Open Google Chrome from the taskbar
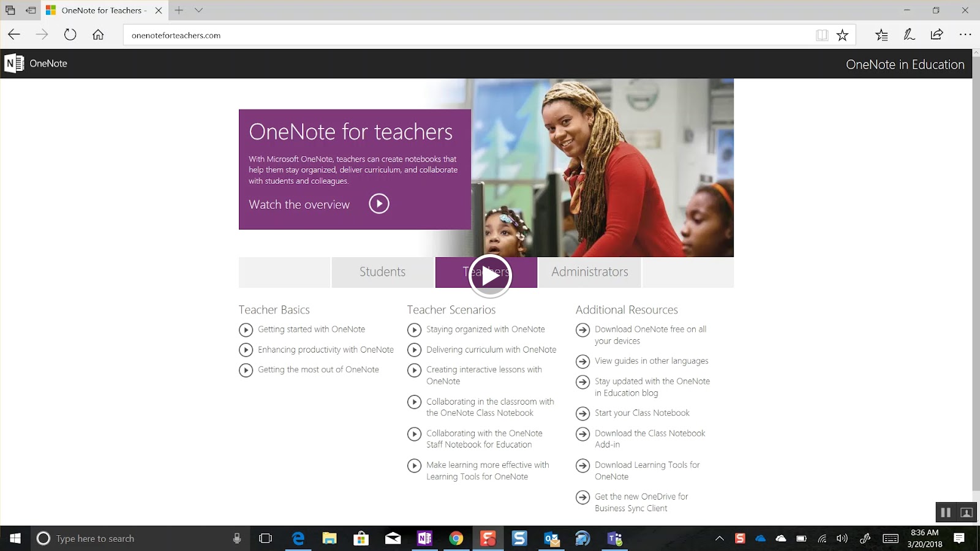 coord(456,538)
